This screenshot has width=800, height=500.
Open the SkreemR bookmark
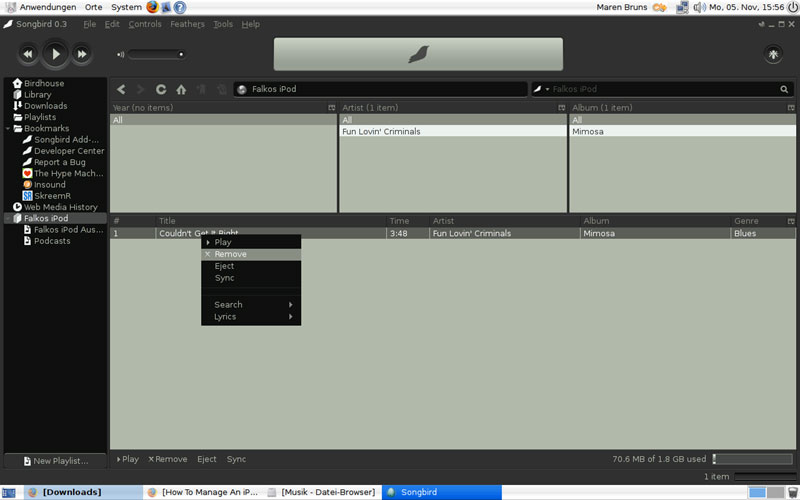pos(47,196)
